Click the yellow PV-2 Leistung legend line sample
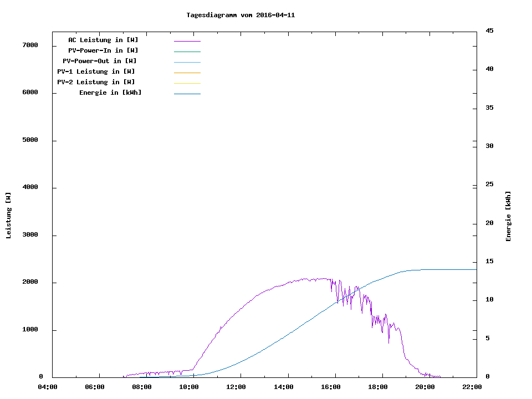 [187, 83]
